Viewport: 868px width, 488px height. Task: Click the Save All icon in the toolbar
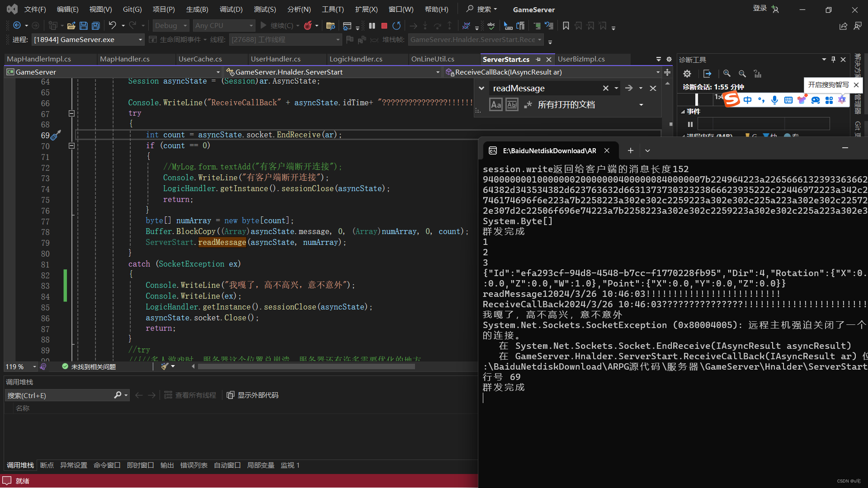95,26
